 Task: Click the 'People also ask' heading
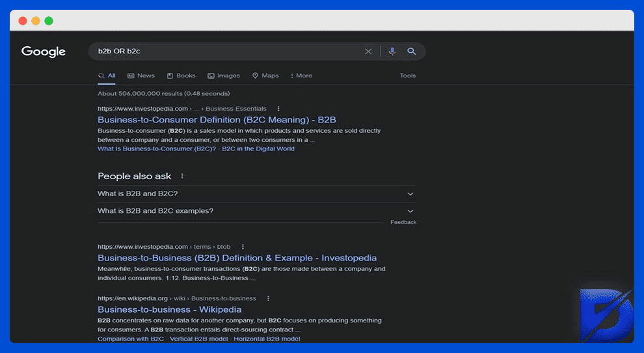(x=134, y=176)
